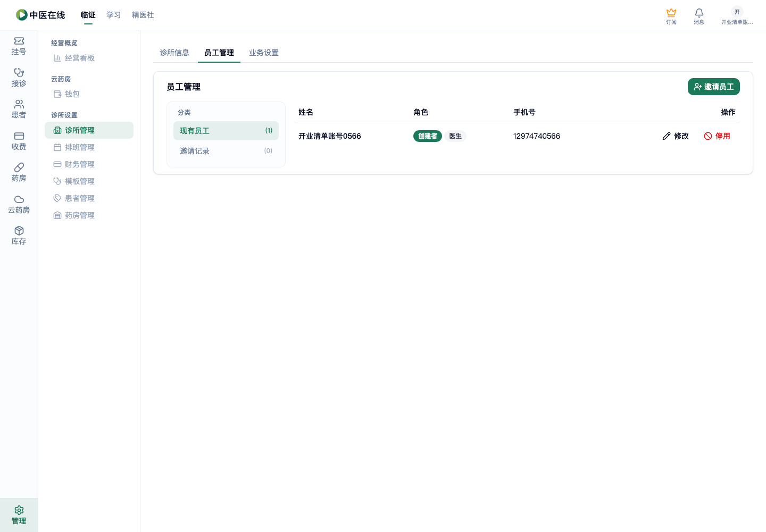766x532 pixels.
Task: Switch to 精医社 top navigation tab
Action: [x=143, y=15]
